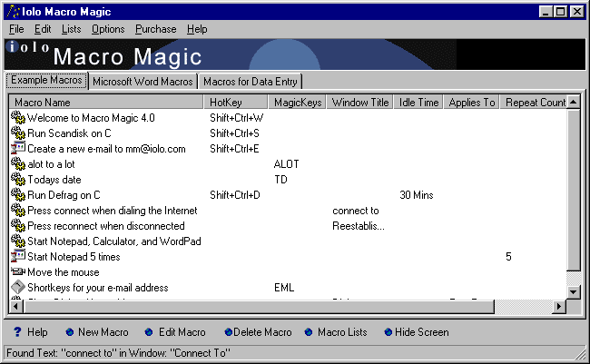
Task: Select the connect to window title cell
Action: (x=356, y=211)
